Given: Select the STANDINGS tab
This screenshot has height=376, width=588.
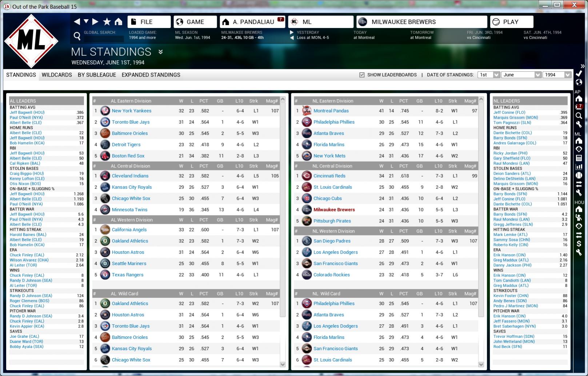Looking at the screenshot, I should click(x=21, y=75).
